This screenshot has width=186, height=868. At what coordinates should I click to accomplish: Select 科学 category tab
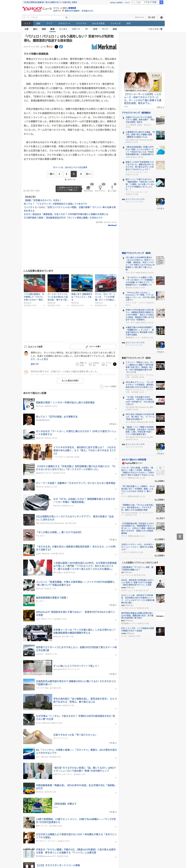coord(95,29)
